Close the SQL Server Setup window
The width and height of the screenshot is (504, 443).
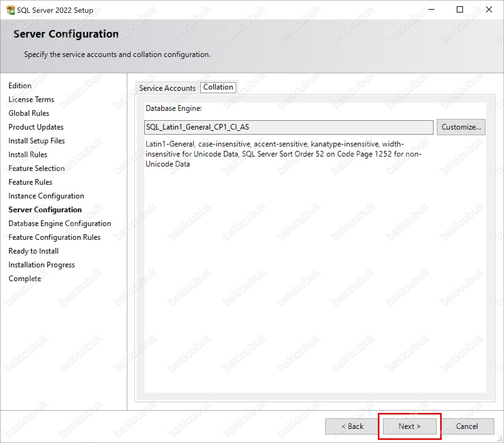tap(489, 10)
